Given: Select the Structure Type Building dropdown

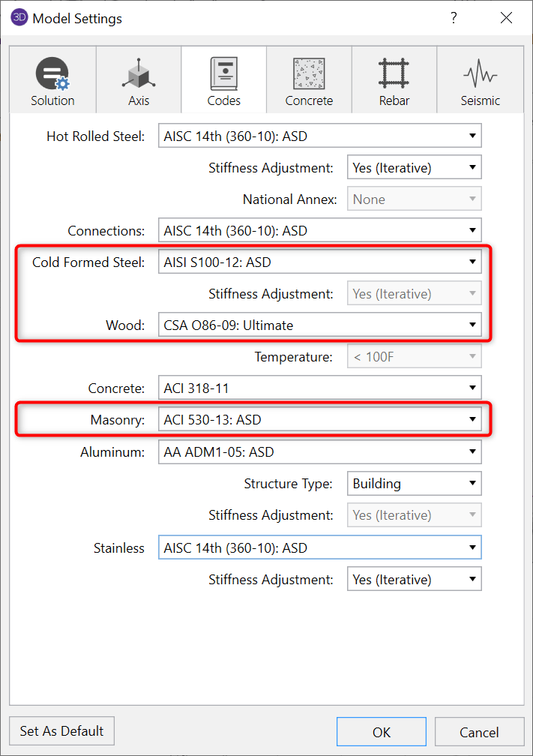Looking at the screenshot, I should (414, 484).
